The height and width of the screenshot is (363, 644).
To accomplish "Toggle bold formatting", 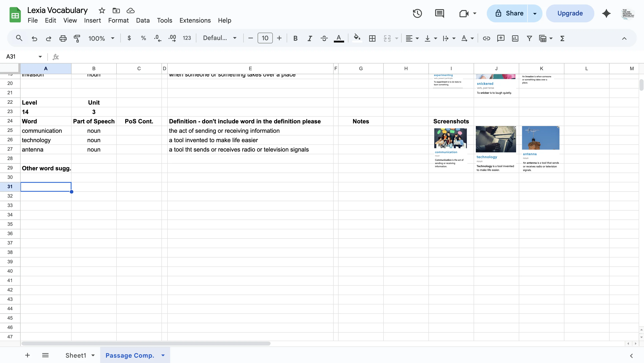I will [295, 38].
